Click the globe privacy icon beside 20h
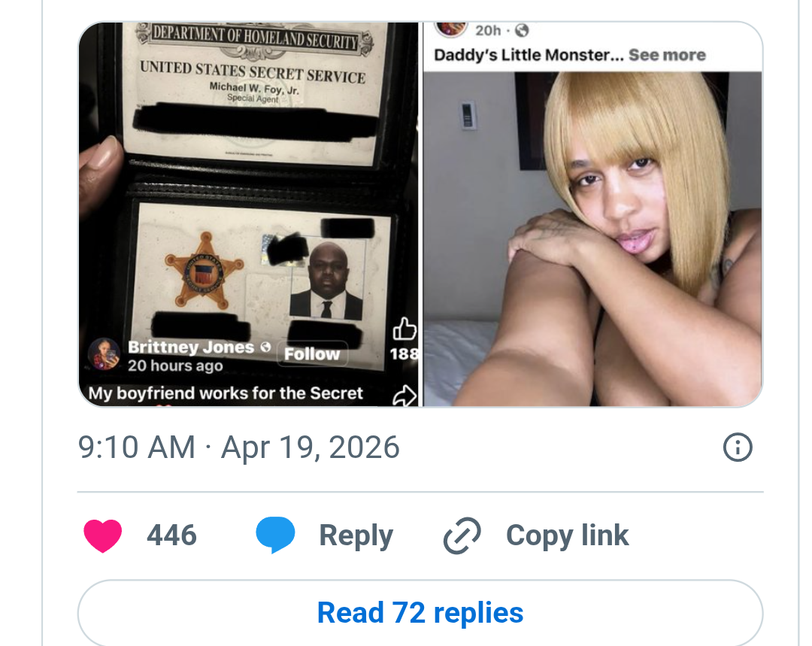The width and height of the screenshot is (812, 646). click(x=522, y=31)
